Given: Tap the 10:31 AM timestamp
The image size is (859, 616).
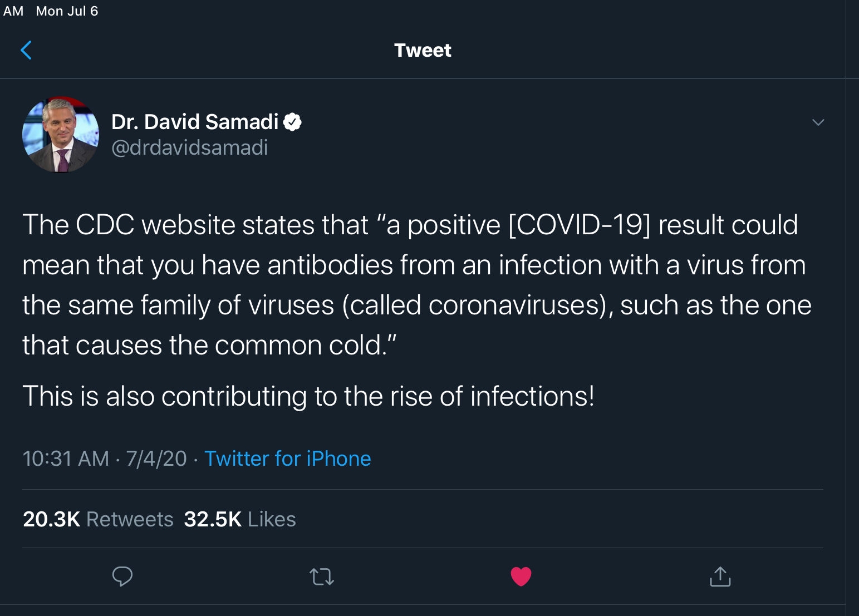Looking at the screenshot, I should pos(66,459).
